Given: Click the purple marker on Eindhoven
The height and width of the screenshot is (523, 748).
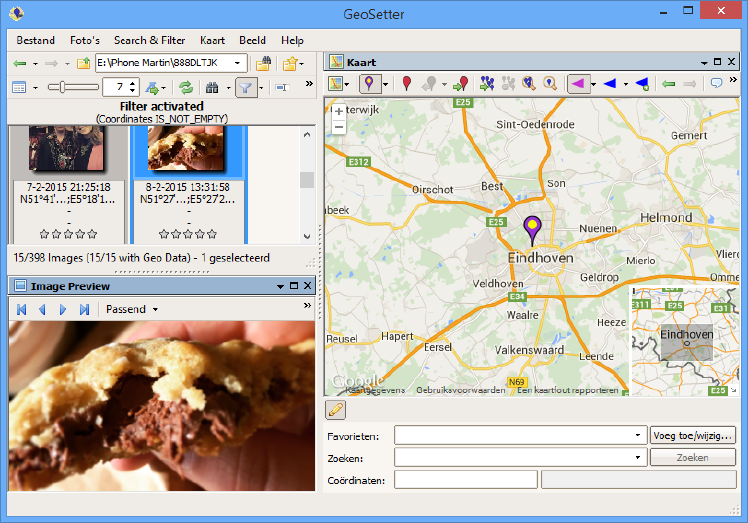Looking at the screenshot, I should (532, 230).
